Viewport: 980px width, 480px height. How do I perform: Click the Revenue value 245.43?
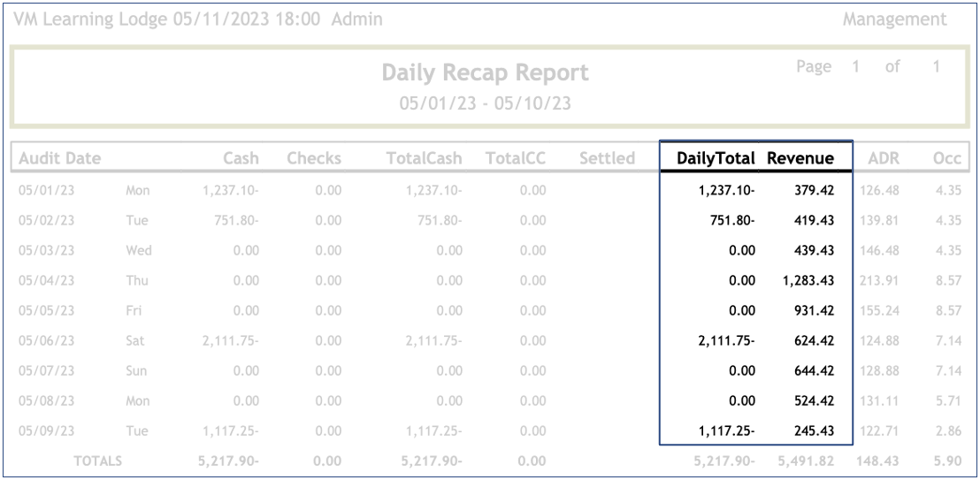point(814,430)
